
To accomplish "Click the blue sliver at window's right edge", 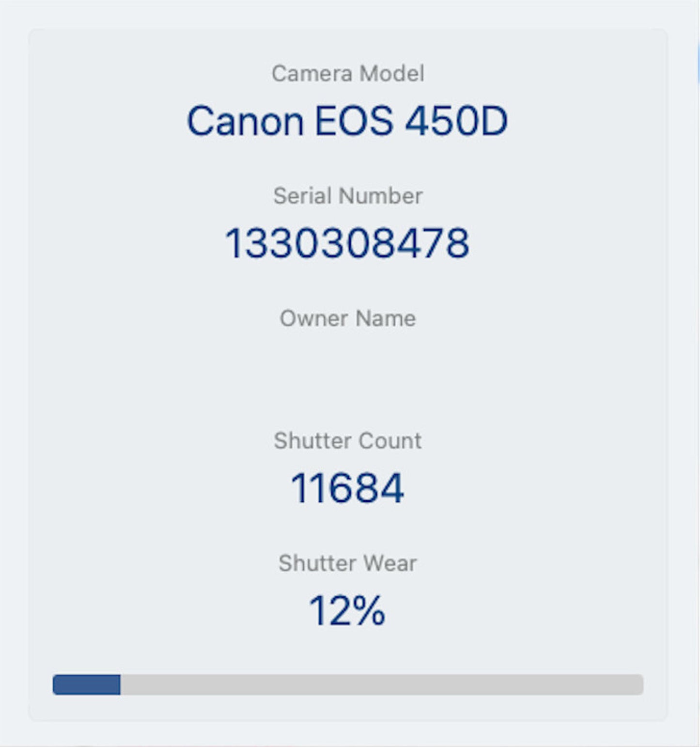I will pos(698,63).
